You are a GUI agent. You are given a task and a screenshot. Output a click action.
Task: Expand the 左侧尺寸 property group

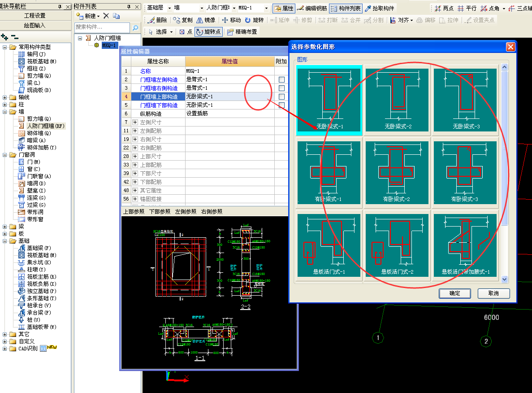tap(135, 122)
